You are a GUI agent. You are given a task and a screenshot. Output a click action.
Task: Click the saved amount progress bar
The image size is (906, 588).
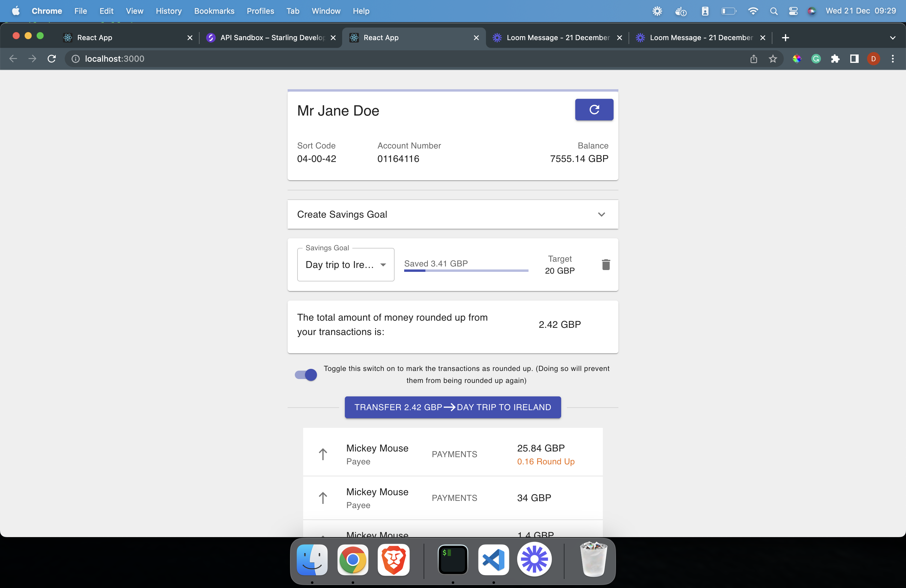point(466,270)
